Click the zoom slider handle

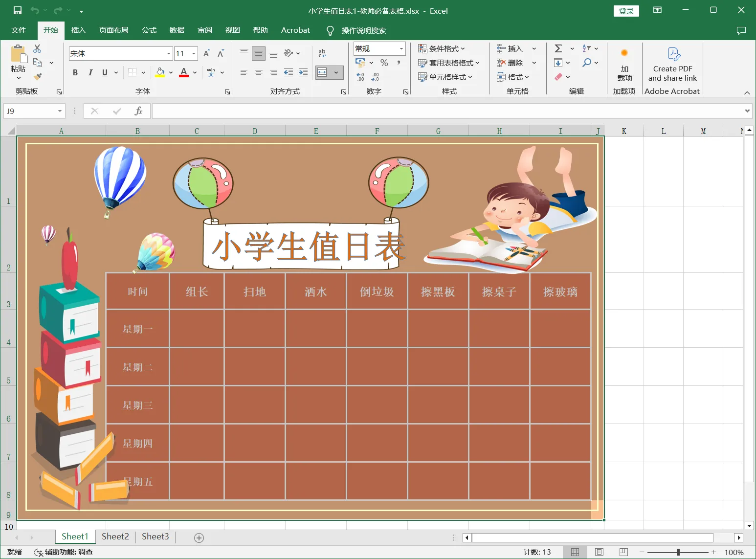coord(678,552)
